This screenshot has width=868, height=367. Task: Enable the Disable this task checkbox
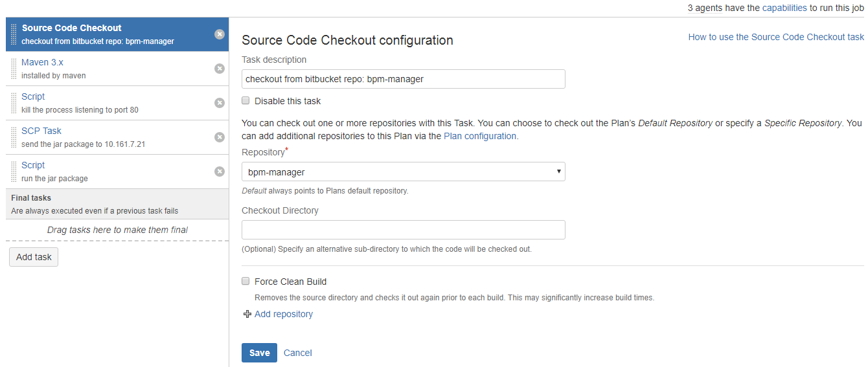[x=246, y=101]
